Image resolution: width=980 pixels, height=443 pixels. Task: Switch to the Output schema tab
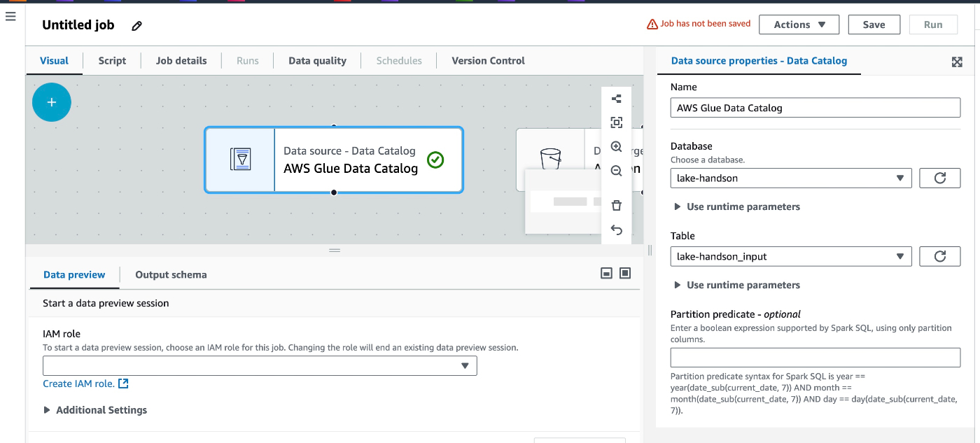(171, 275)
